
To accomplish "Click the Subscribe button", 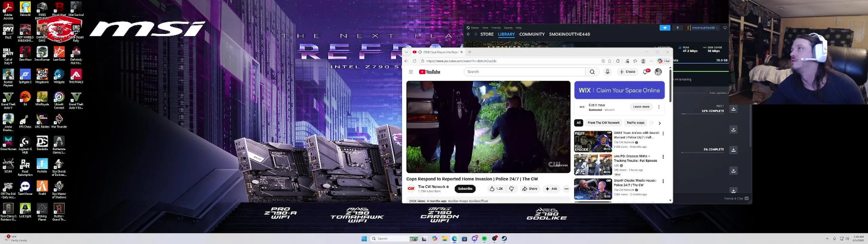I will (x=465, y=189).
